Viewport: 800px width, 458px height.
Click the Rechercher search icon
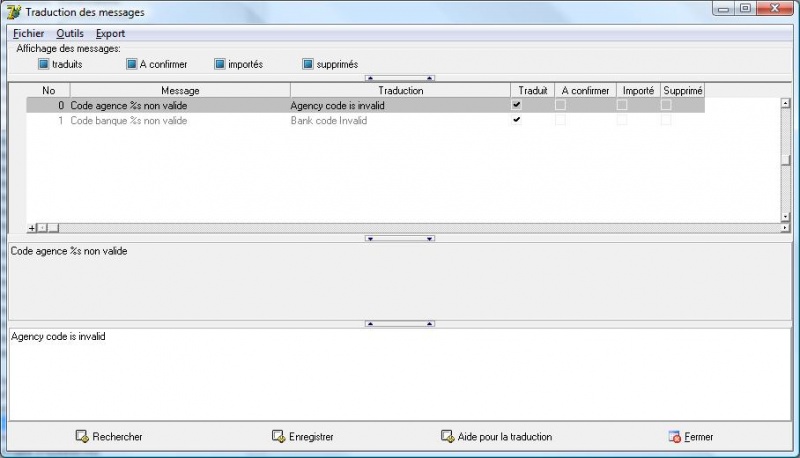coord(82,436)
